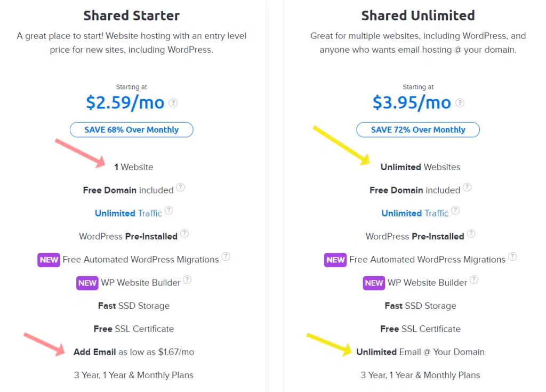The width and height of the screenshot is (546, 392).
Task: Click SAVE 72% Over Monthly button
Action: [x=418, y=130]
